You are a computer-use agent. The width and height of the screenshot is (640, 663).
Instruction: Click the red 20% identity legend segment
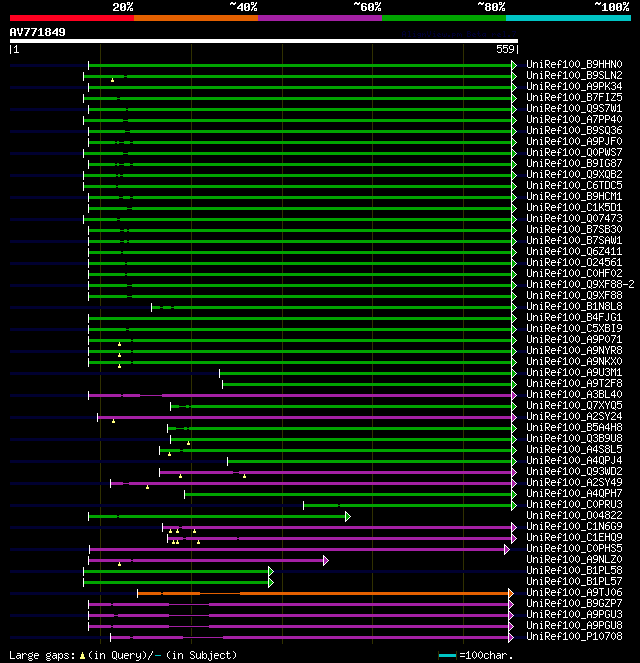pyautogui.click(x=72, y=18)
